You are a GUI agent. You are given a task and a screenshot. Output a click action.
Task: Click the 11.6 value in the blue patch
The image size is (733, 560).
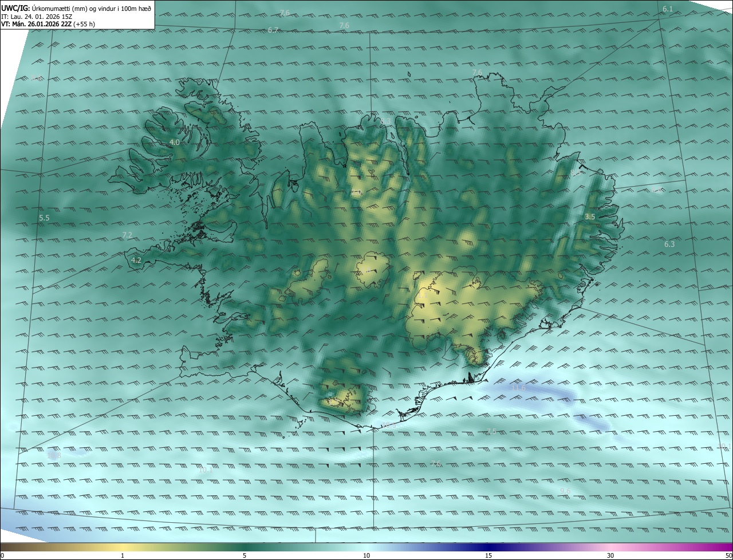(518, 388)
